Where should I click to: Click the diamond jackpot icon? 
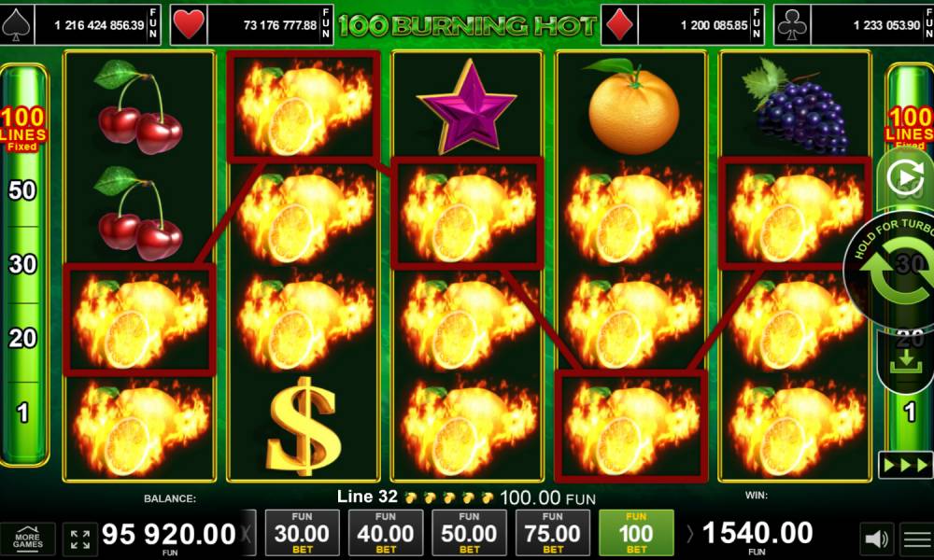tap(619, 25)
